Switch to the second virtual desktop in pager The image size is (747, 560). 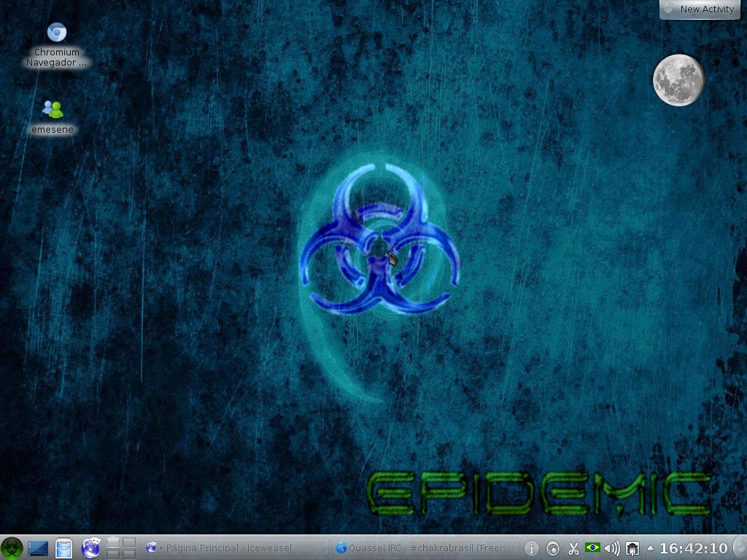point(128,542)
